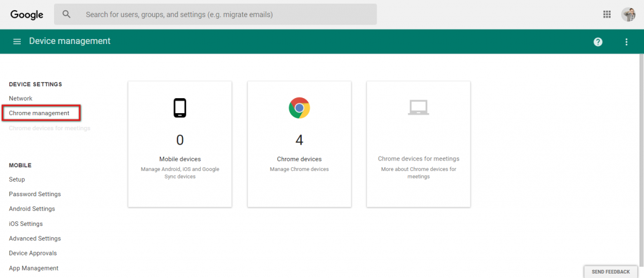Click the laptop icon for meetings
The height and width of the screenshot is (278, 644).
418,108
